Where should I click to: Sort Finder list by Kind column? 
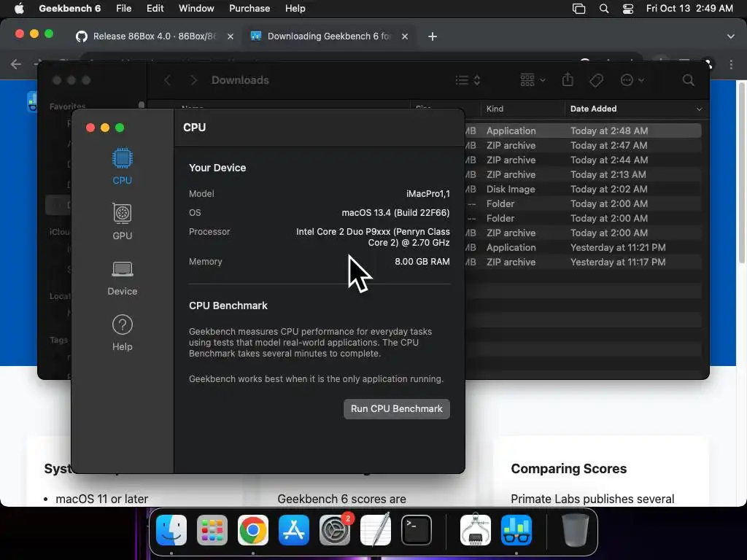(x=522, y=109)
